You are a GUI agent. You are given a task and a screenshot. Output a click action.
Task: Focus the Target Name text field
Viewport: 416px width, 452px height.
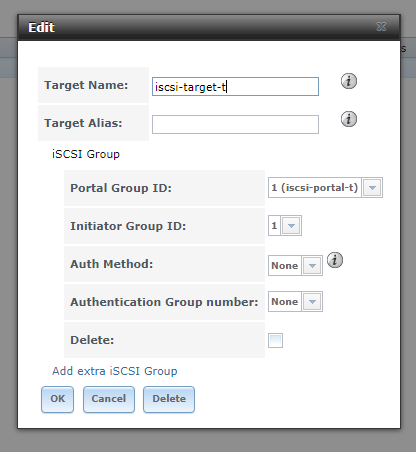tap(235, 87)
